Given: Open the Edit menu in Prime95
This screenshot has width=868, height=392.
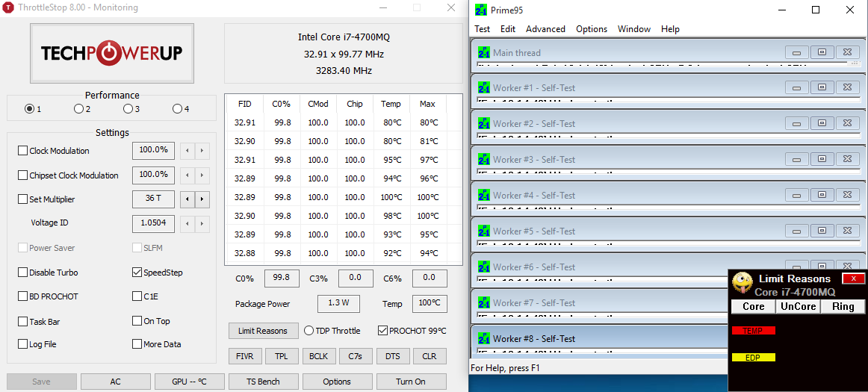Looking at the screenshot, I should click(508, 29).
